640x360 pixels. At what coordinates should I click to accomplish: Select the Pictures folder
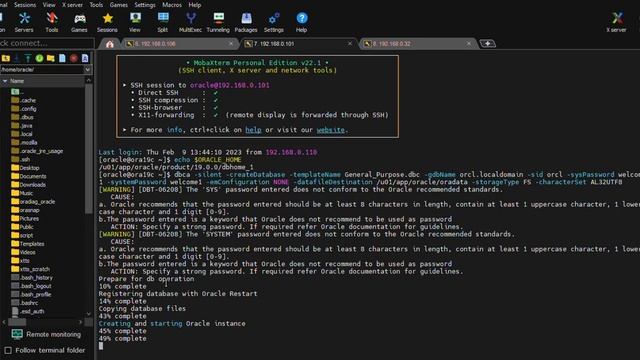25,219
